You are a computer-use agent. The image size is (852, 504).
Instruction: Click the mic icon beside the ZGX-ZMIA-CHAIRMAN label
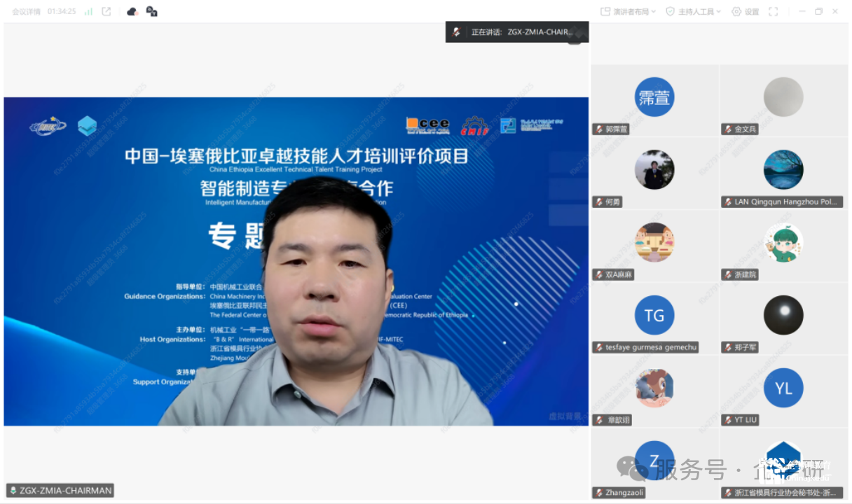13,491
